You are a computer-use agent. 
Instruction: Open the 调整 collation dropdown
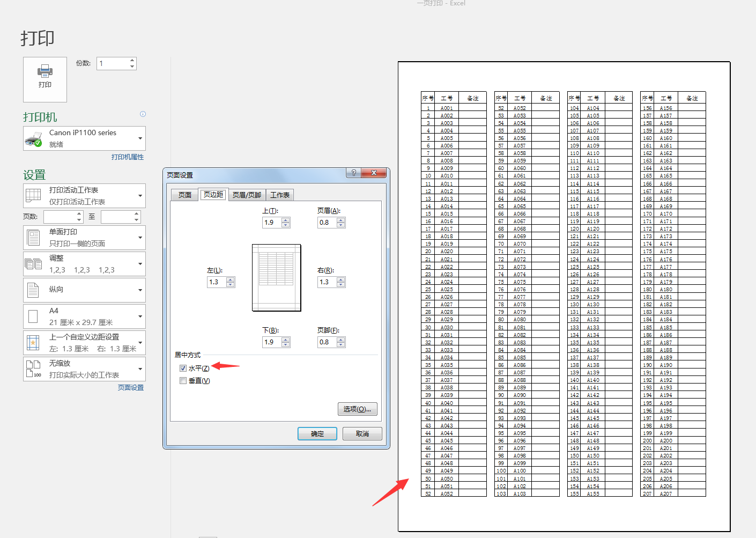(84, 264)
